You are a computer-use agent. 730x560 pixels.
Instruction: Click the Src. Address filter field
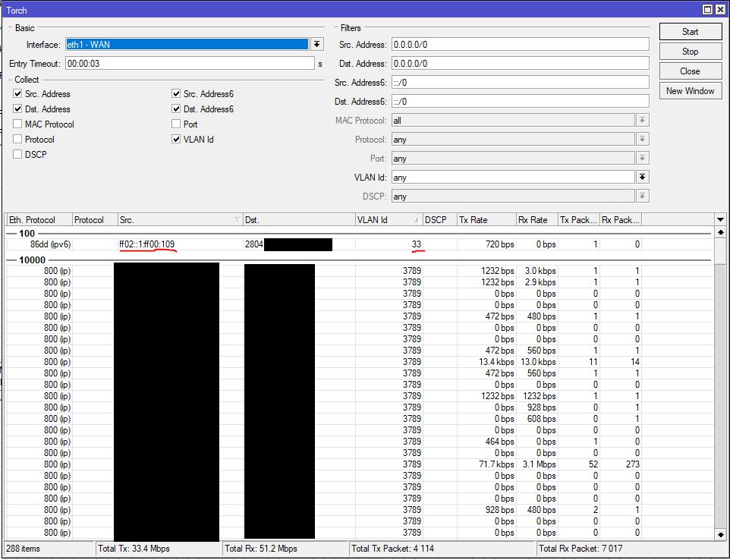(x=520, y=44)
